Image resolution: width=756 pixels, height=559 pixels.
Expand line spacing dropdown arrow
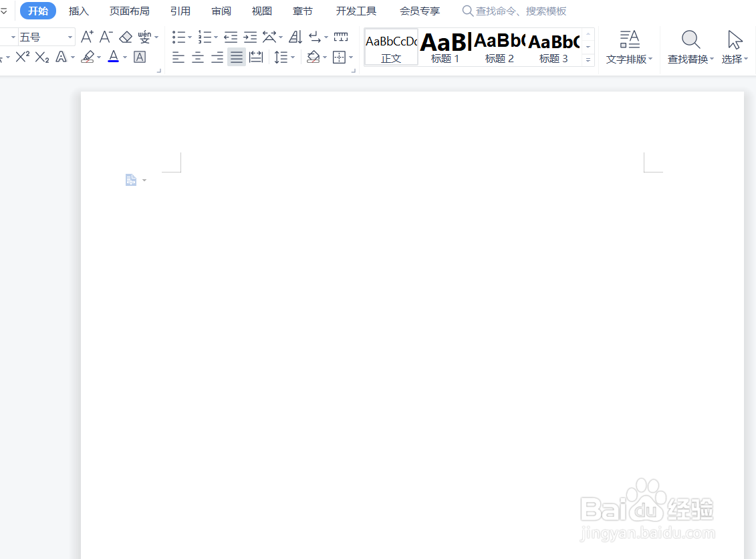(x=293, y=58)
